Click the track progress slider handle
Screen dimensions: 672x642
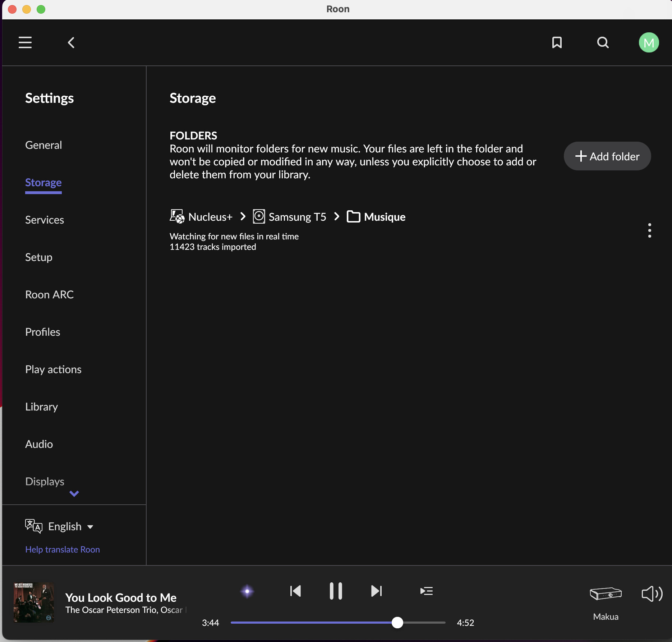click(x=397, y=623)
